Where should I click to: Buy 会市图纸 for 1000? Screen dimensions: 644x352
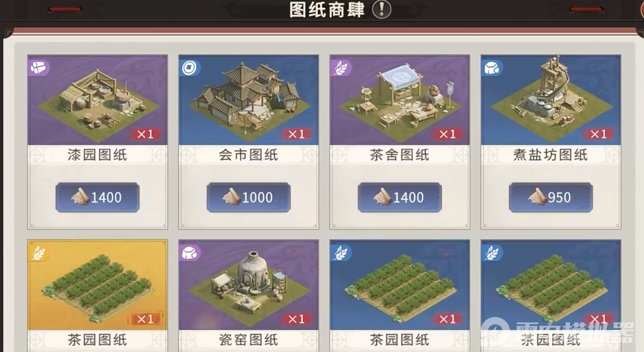point(248,197)
